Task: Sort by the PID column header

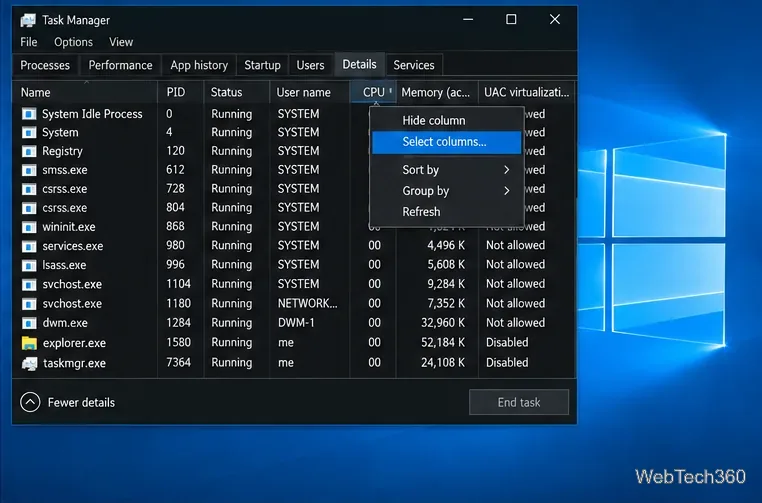Action: pos(181,92)
